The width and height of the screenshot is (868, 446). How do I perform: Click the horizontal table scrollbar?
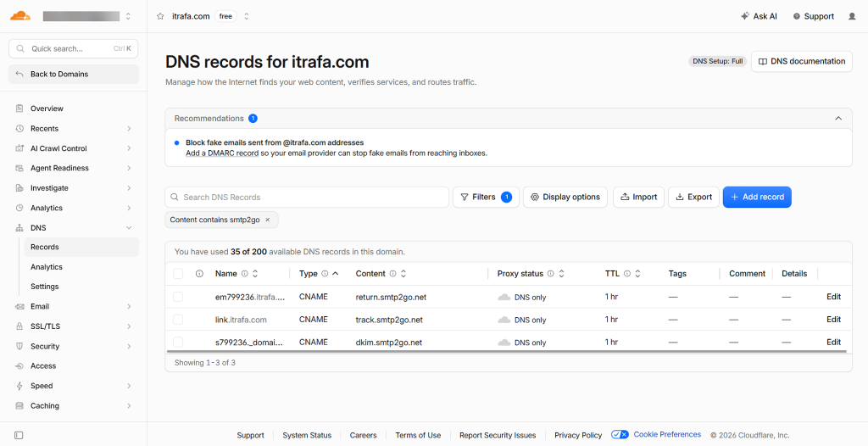pos(507,351)
